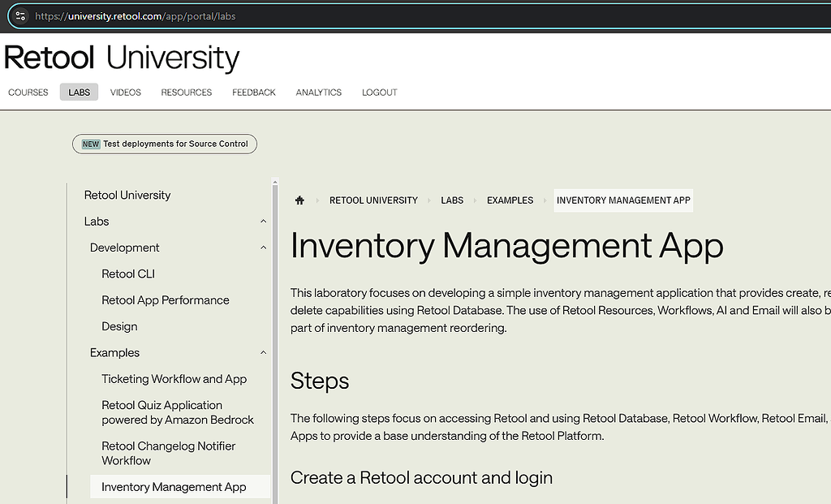Image resolution: width=831 pixels, height=504 pixels.
Task: Click the Create a Retool account and login heading
Action: tap(421, 477)
